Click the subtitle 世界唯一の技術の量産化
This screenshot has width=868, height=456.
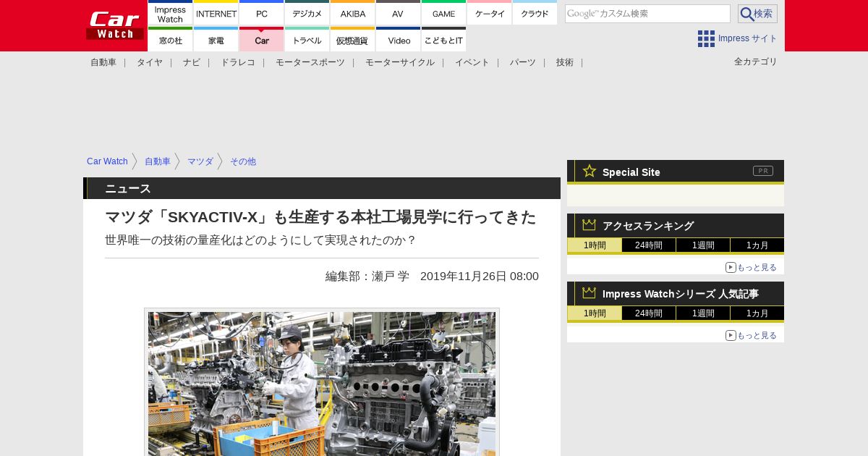coord(260,240)
